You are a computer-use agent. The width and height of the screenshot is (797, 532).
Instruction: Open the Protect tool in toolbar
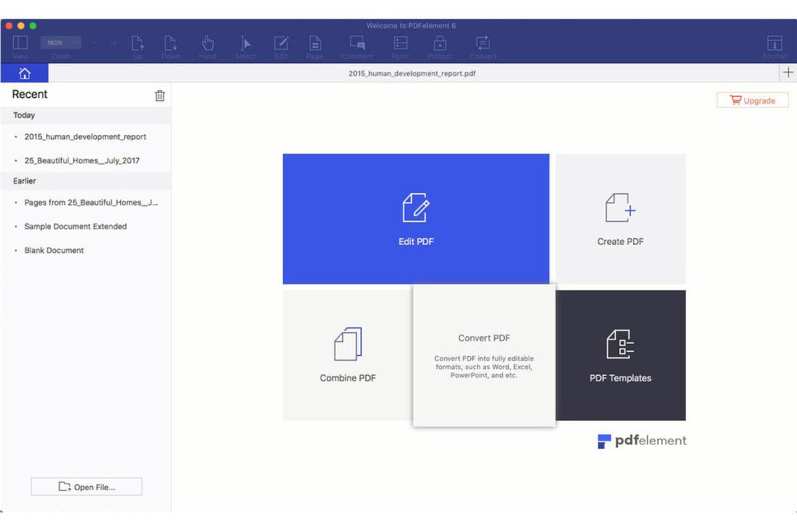tap(440, 44)
